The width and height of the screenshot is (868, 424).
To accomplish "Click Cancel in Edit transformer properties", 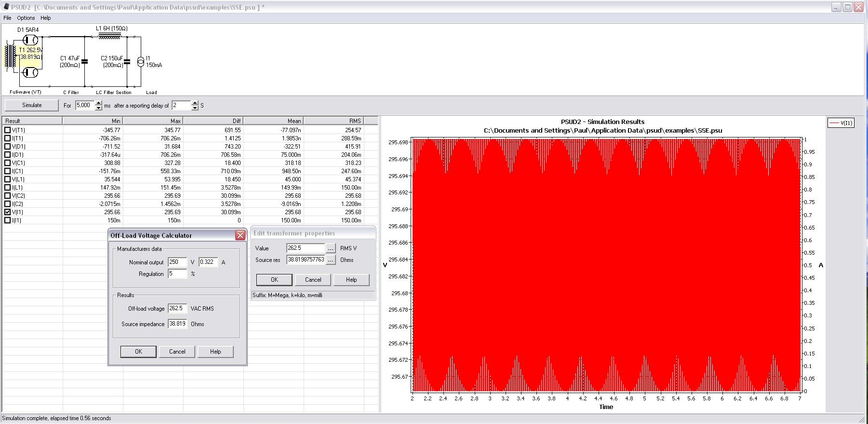I will (x=313, y=280).
